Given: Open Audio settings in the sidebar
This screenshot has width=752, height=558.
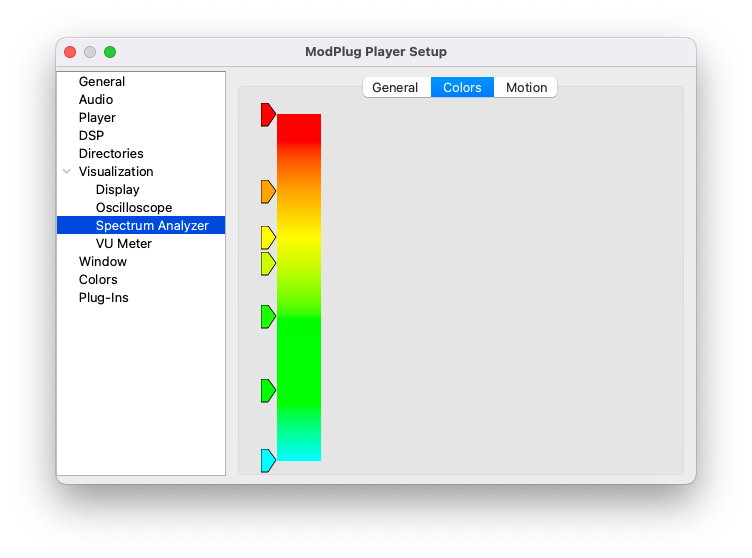Looking at the screenshot, I should 96,100.
